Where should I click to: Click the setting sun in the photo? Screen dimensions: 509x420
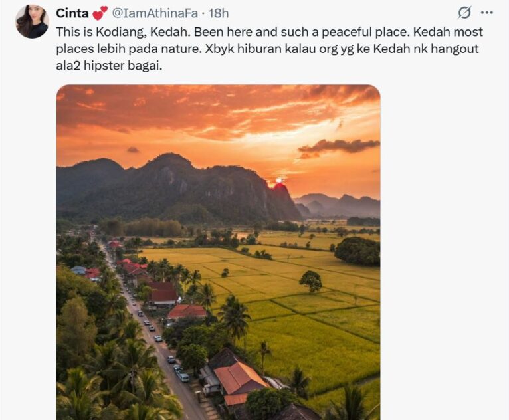click(279, 181)
